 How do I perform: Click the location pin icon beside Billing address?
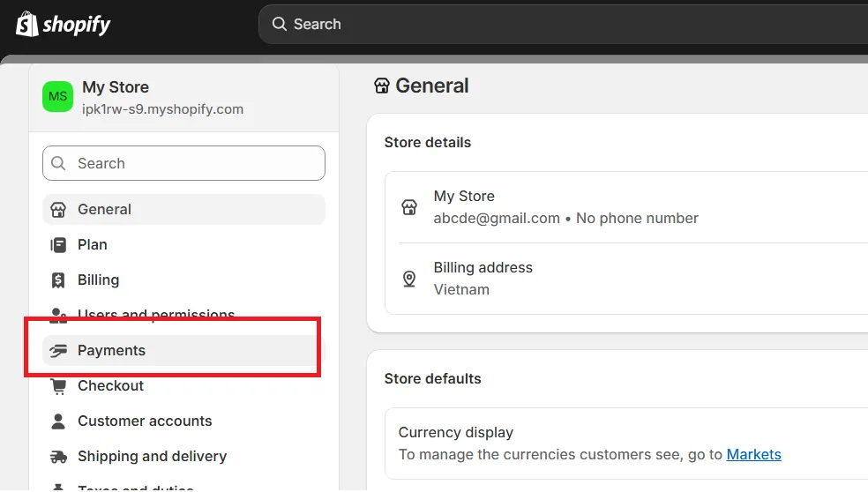(409, 279)
